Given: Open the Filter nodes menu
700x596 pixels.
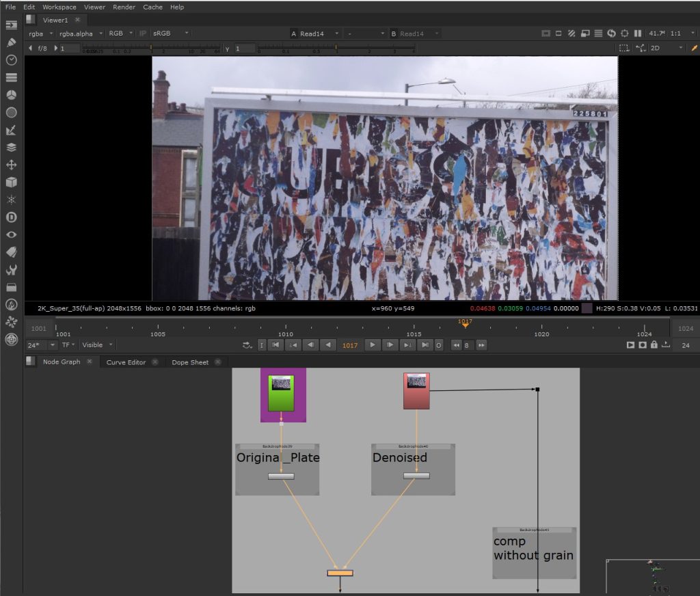Looking at the screenshot, I should click(x=11, y=113).
